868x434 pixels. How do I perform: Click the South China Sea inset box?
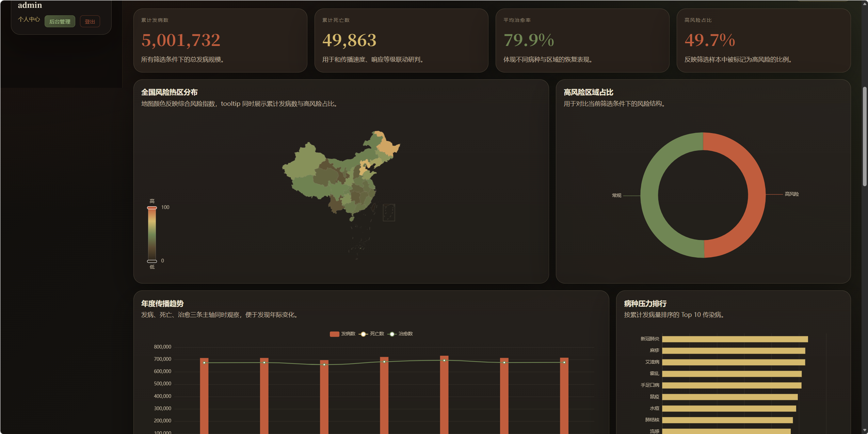click(389, 212)
